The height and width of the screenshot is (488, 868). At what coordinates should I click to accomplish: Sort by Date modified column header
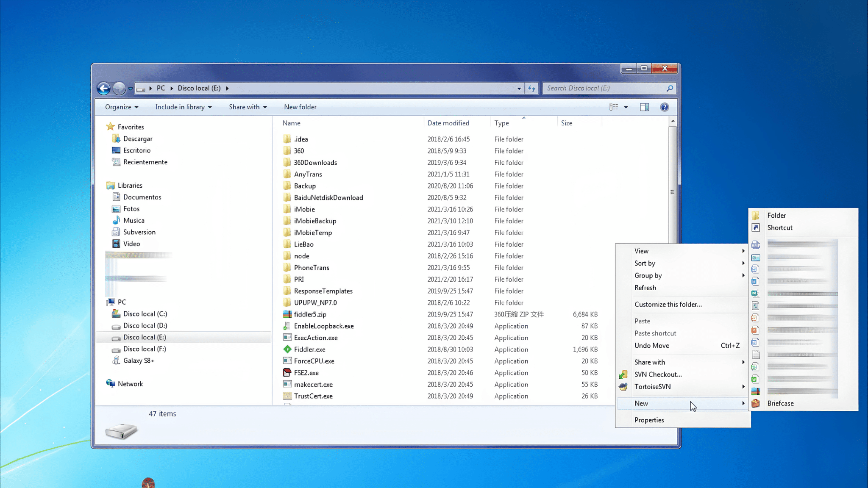448,123
